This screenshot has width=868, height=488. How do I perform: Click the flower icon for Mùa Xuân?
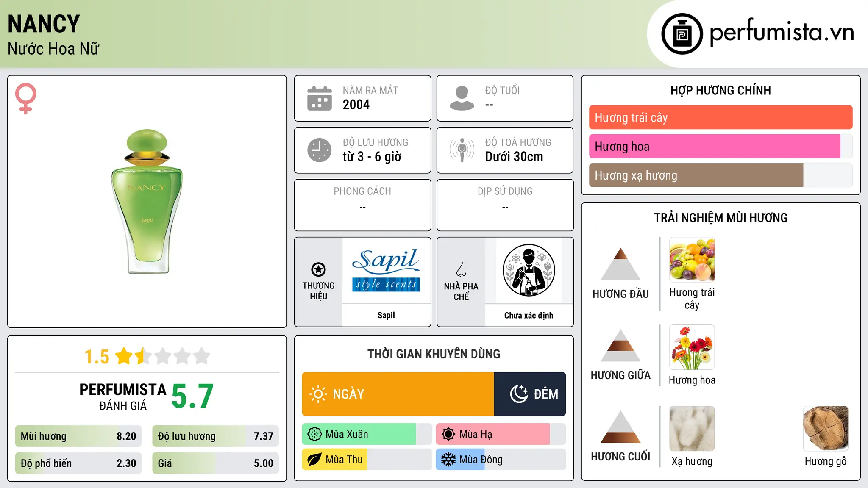point(314,434)
